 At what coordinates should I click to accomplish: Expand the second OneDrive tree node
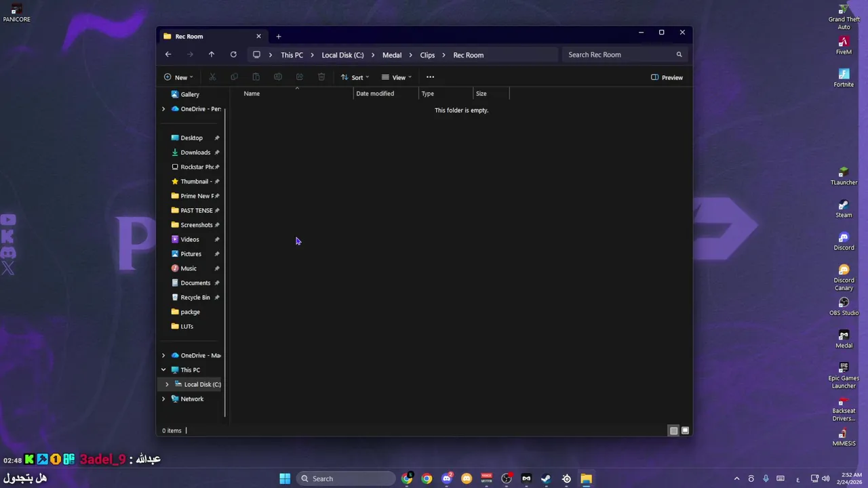pyautogui.click(x=163, y=355)
